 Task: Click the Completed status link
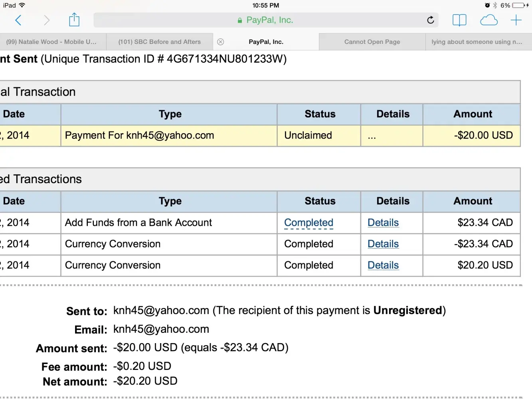[309, 223]
